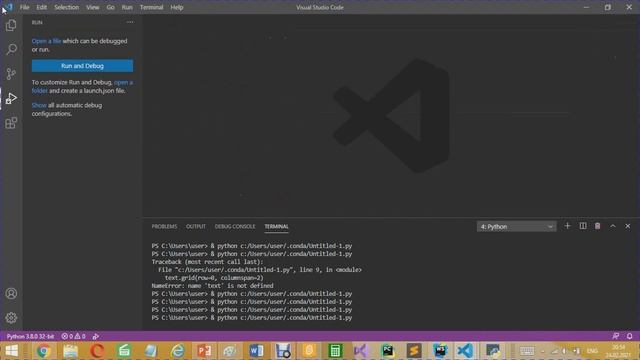Switch to the DEBUG CONSOLE tab
640x360 pixels.
(235, 227)
